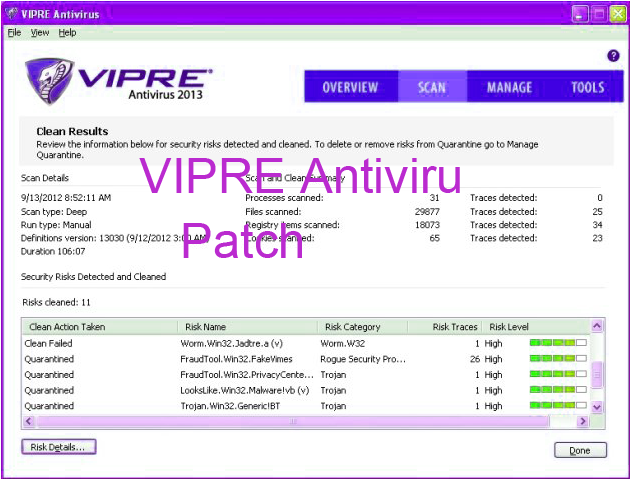Viewport: 630px width, 479px height.
Task: Click risk level bar for Worm.Win32.Jadtre.a
Action: (x=558, y=343)
